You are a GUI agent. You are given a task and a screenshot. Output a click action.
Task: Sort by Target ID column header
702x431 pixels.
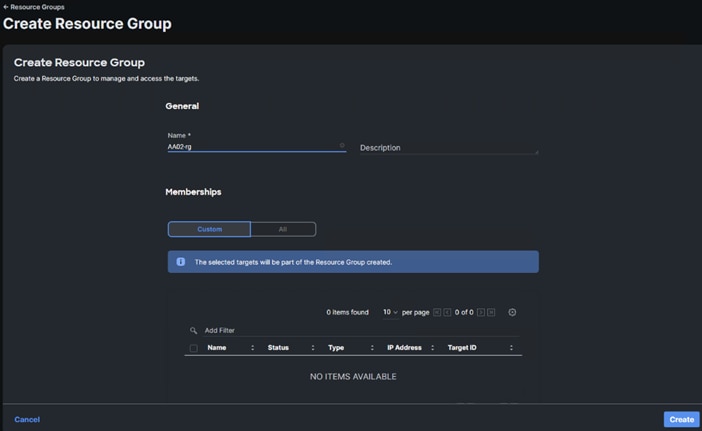point(462,348)
